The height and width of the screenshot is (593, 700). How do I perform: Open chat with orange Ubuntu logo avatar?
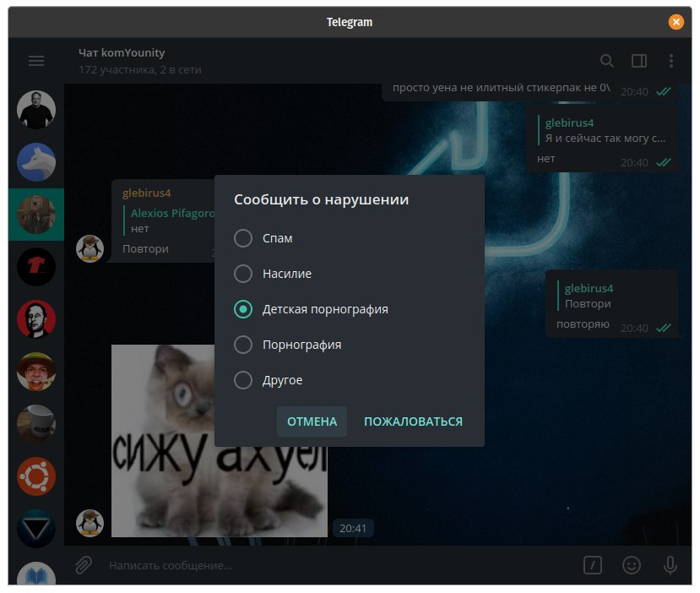(x=36, y=476)
